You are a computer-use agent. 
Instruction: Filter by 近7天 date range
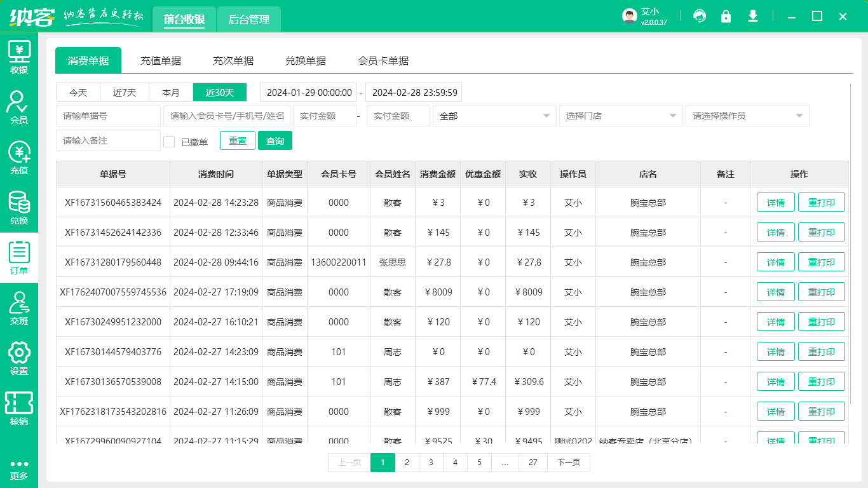point(125,92)
